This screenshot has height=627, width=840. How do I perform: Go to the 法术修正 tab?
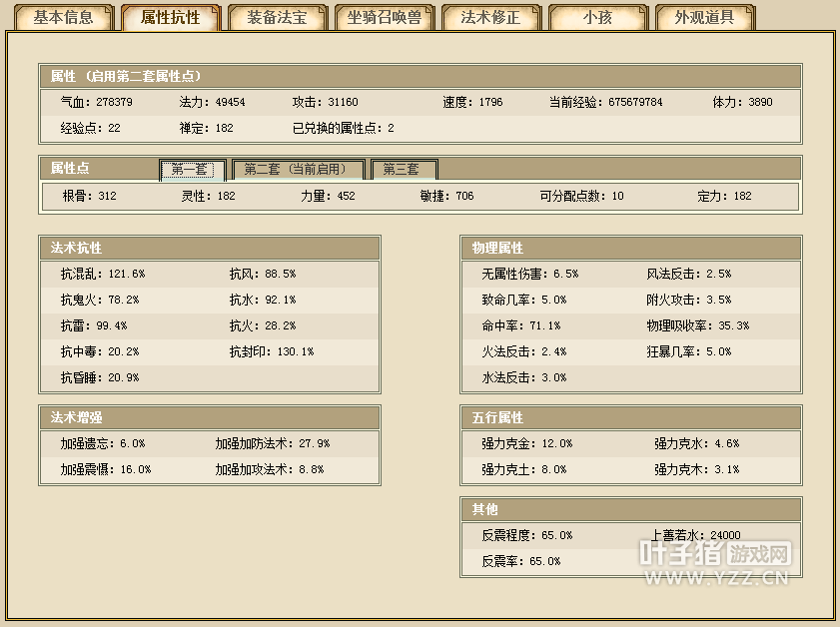point(489,18)
